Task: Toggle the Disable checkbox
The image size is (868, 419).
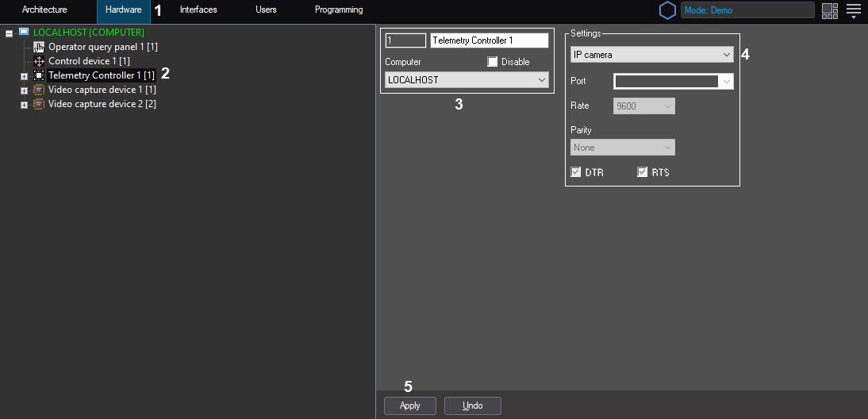Action: [492, 62]
